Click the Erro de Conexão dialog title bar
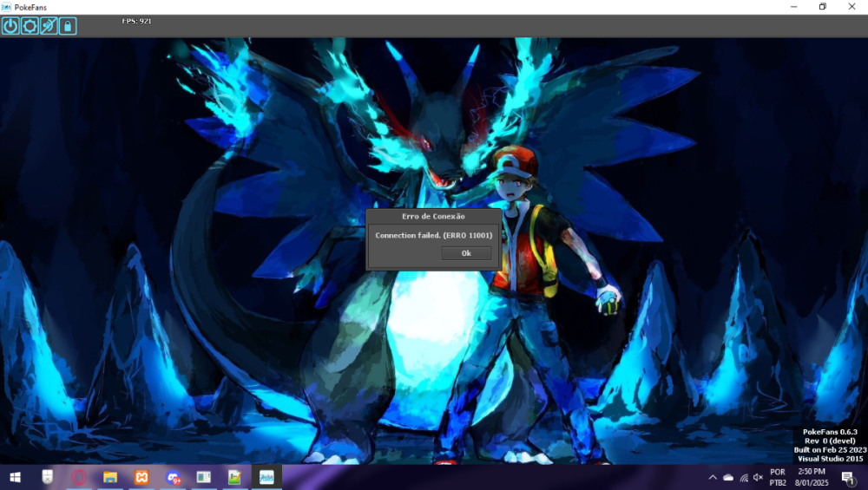This screenshot has height=490, width=868. (433, 216)
